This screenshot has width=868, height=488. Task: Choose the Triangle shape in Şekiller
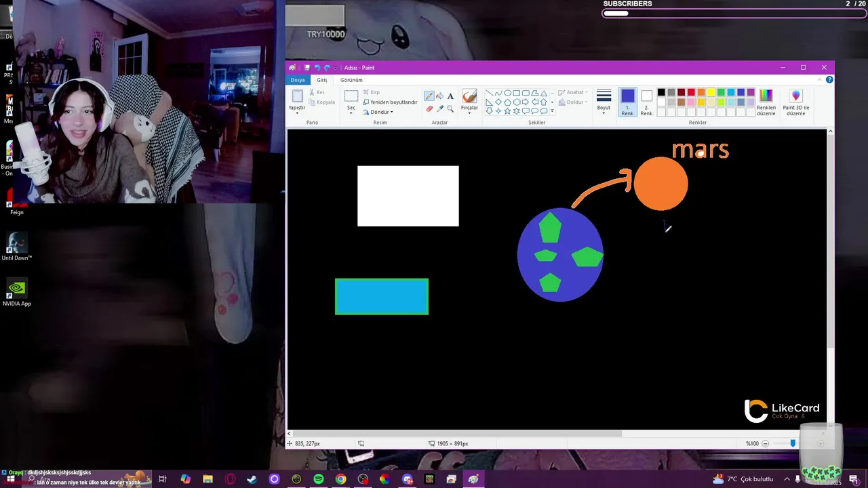coord(543,93)
